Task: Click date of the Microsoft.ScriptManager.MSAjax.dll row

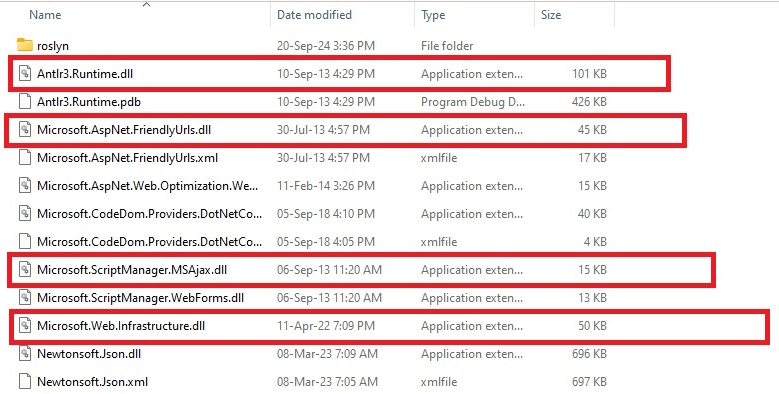Action: click(x=329, y=270)
